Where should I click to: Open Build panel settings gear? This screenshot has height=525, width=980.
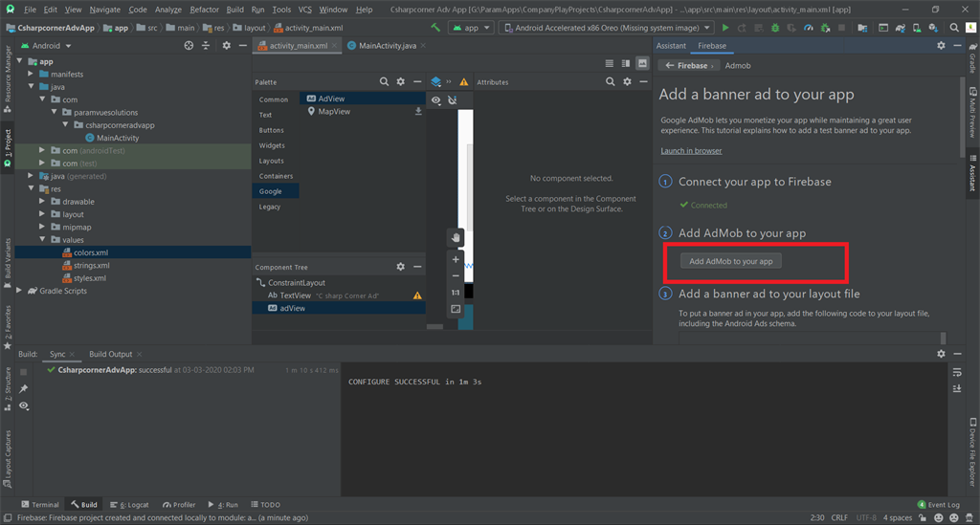pos(942,353)
